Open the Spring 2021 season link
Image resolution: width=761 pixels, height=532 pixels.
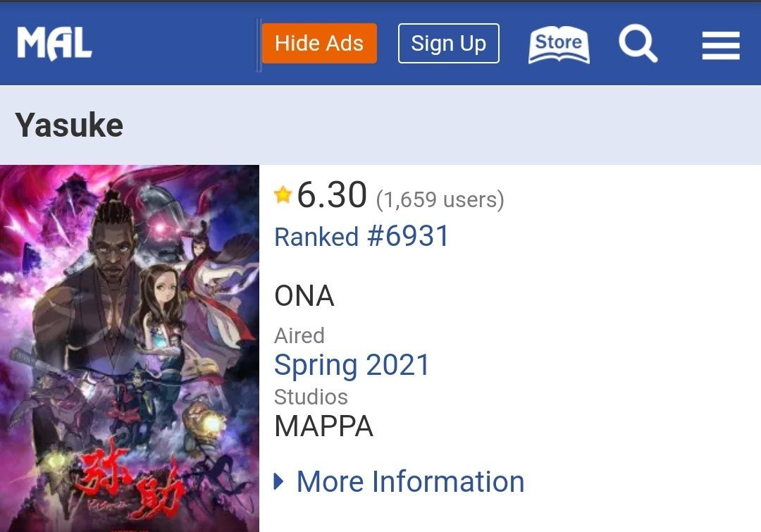pyautogui.click(x=352, y=365)
